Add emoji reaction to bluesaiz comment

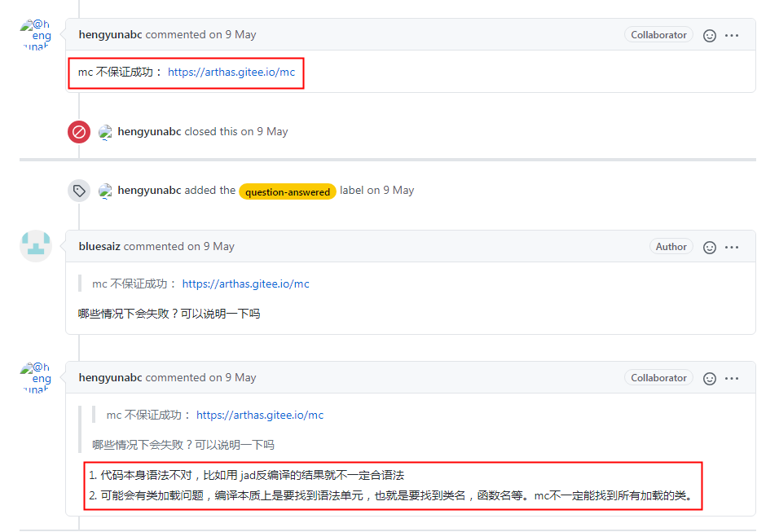(710, 248)
